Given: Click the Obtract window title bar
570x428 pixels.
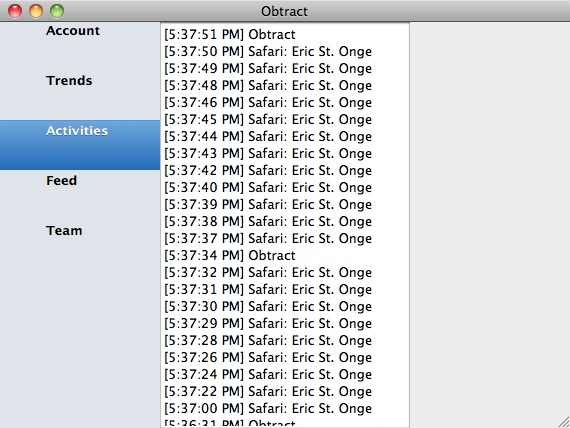Looking at the screenshot, I should (x=284, y=11).
